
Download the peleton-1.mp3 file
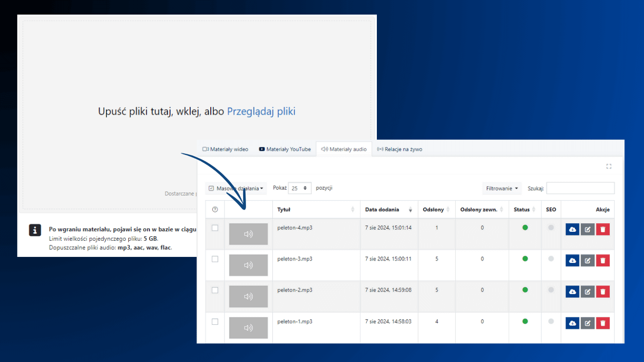(573, 323)
